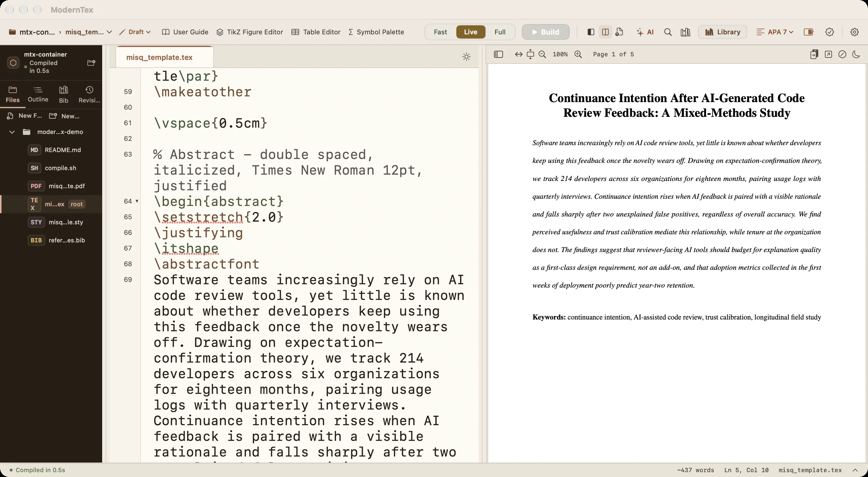Click the badge check icon in toolbar
The width and height of the screenshot is (868, 477).
[x=830, y=32]
